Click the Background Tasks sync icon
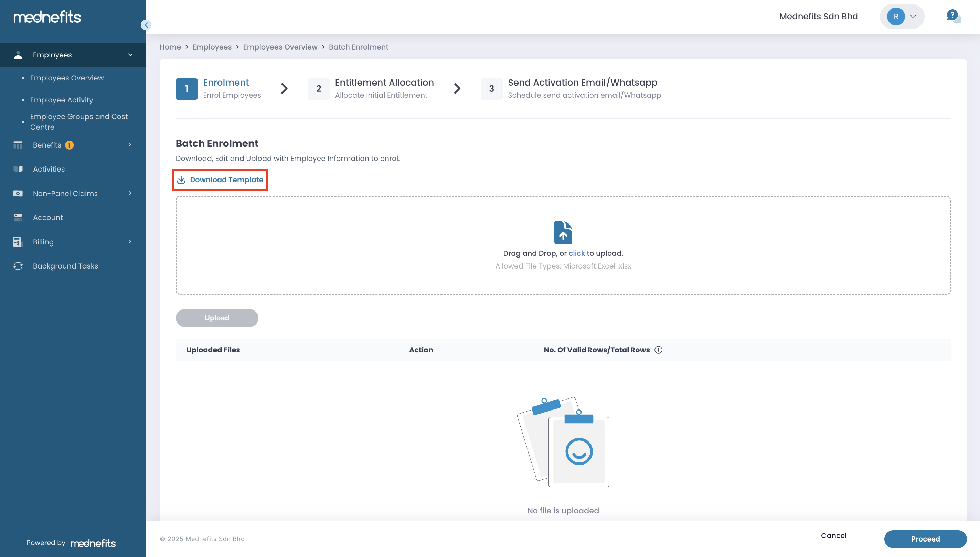This screenshot has width=980, height=557. coord(18,266)
